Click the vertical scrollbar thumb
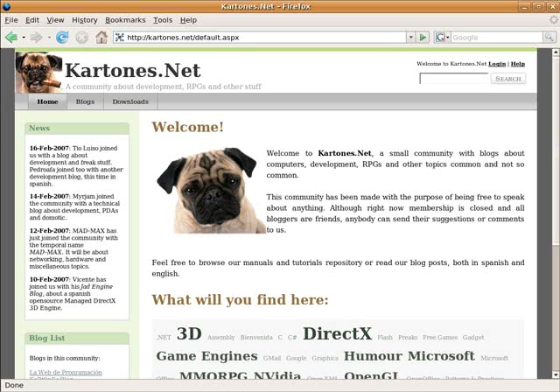The height and width of the screenshot is (392, 560). click(556, 150)
